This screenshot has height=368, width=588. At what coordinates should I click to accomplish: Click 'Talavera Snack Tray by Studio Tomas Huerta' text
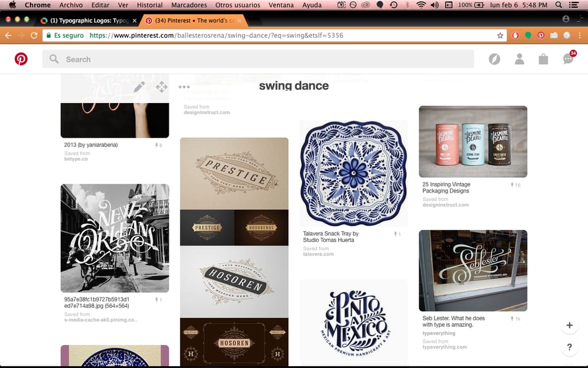pyautogui.click(x=330, y=237)
